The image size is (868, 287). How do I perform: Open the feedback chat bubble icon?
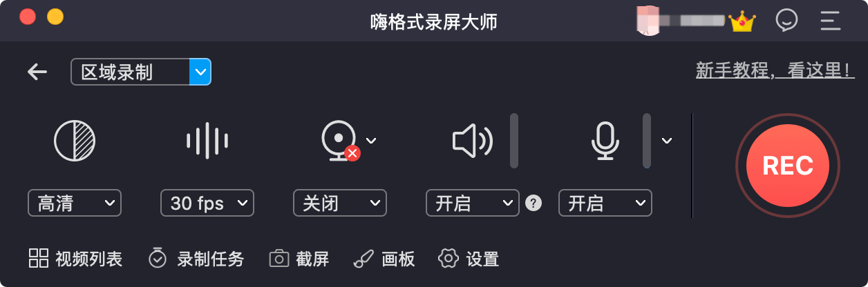[x=786, y=20]
